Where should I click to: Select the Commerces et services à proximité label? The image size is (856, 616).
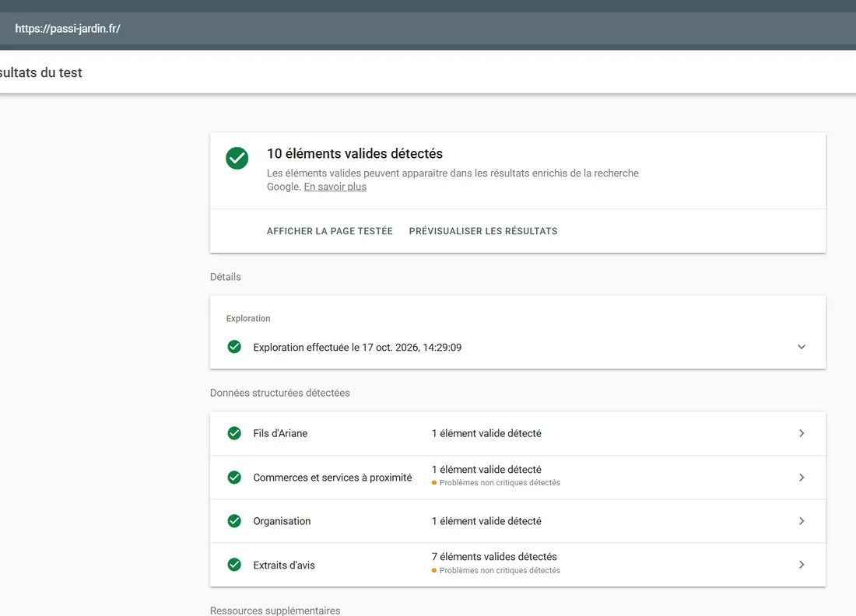[x=332, y=478]
